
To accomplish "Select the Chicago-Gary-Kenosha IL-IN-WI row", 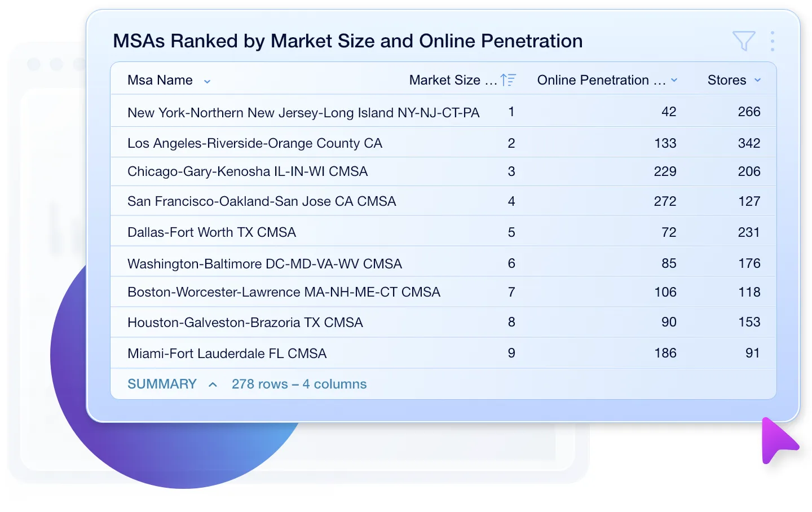I will pyautogui.click(x=248, y=171).
